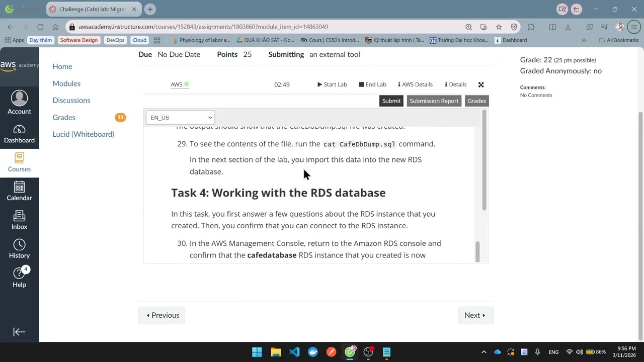
Task: Open the Dashboard bookmark
Action: click(511, 40)
